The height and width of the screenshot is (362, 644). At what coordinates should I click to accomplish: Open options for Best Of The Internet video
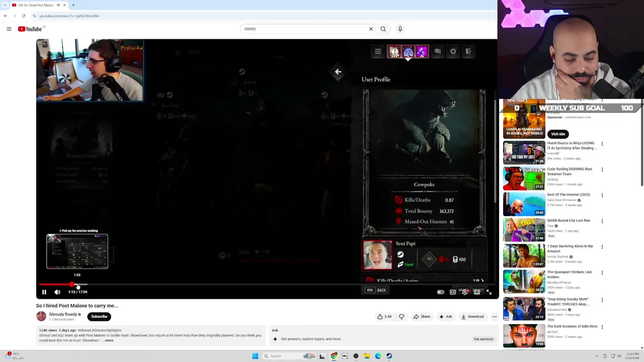point(602,195)
